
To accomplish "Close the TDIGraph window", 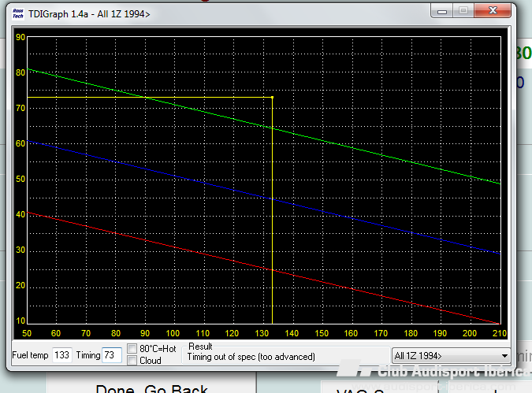I will click(x=493, y=11).
